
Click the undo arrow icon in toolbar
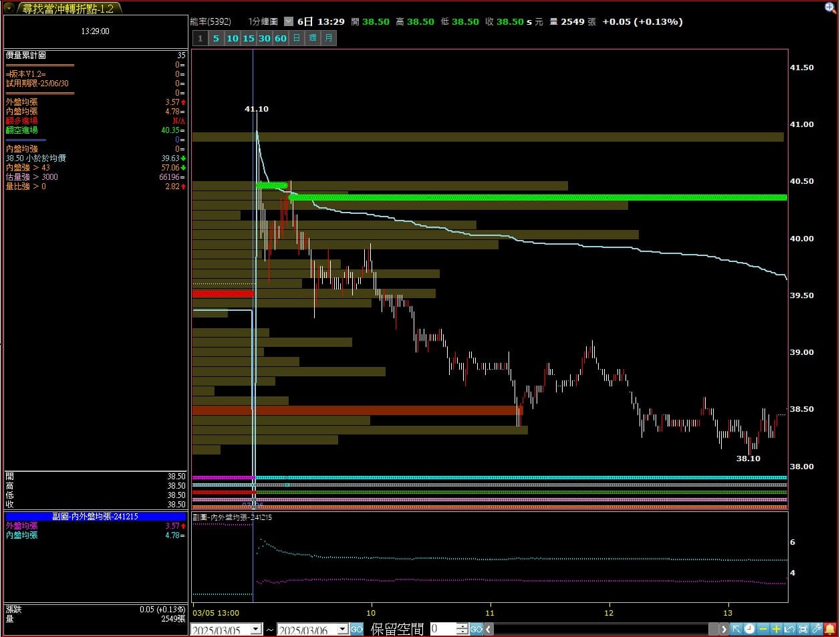pyautogui.click(x=789, y=629)
